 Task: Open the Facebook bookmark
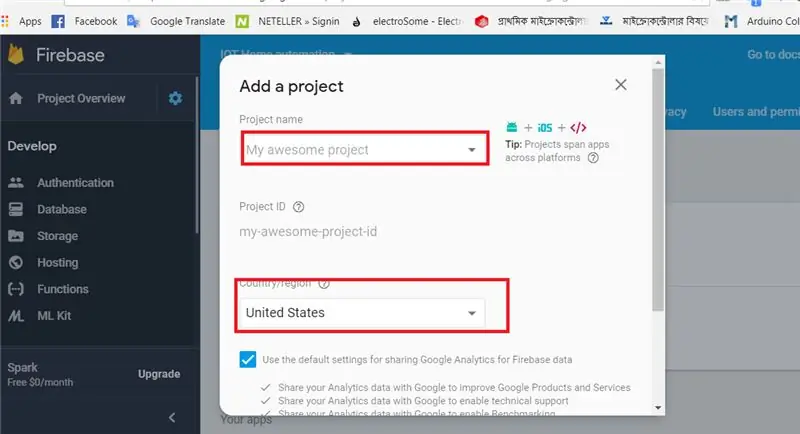(x=85, y=21)
